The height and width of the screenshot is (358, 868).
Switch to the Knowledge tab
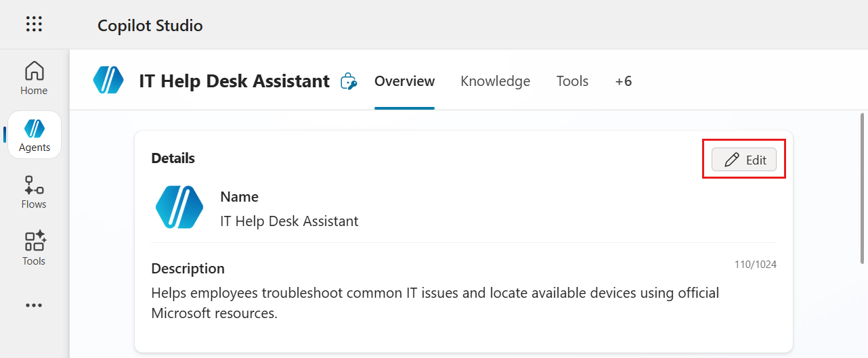(495, 81)
